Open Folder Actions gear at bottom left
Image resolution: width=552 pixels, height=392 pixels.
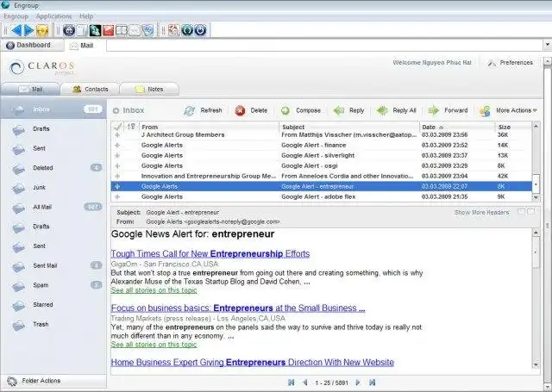pyautogui.click(x=12, y=381)
